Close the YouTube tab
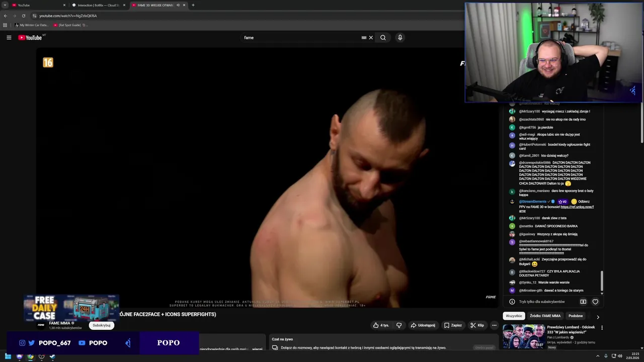Viewport: 644px width, 362px height. 64,5
